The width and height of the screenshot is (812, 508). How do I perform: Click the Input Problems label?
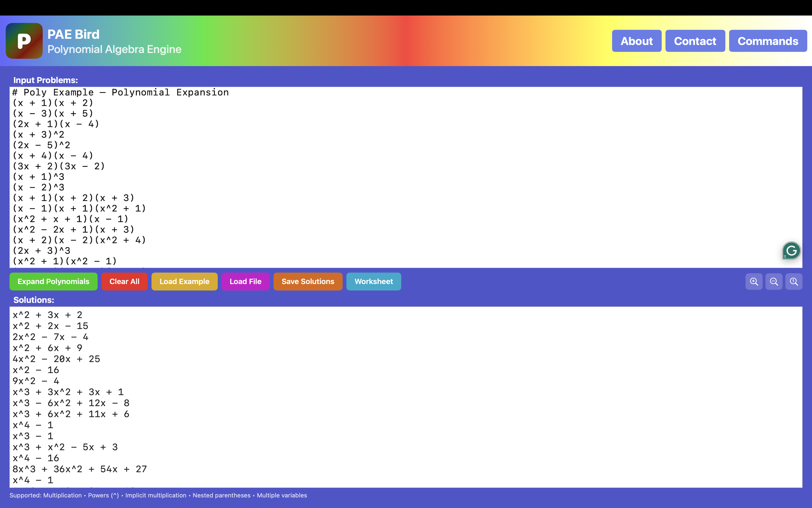tap(46, 80)
